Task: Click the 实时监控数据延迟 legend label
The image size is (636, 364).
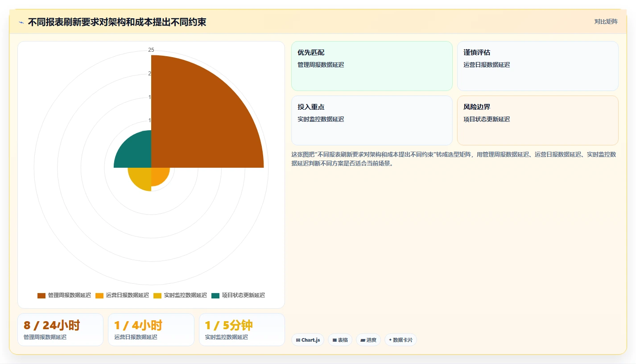Action: coord(186,295)
